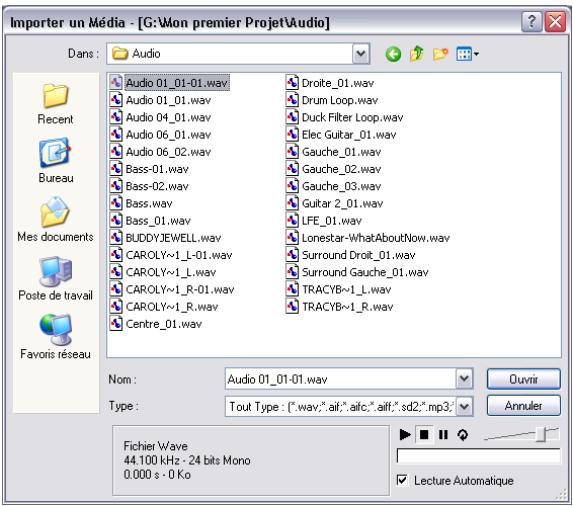
Task: Select file CAROLY~1_R-01.wav
Action: tap(172, 289)
